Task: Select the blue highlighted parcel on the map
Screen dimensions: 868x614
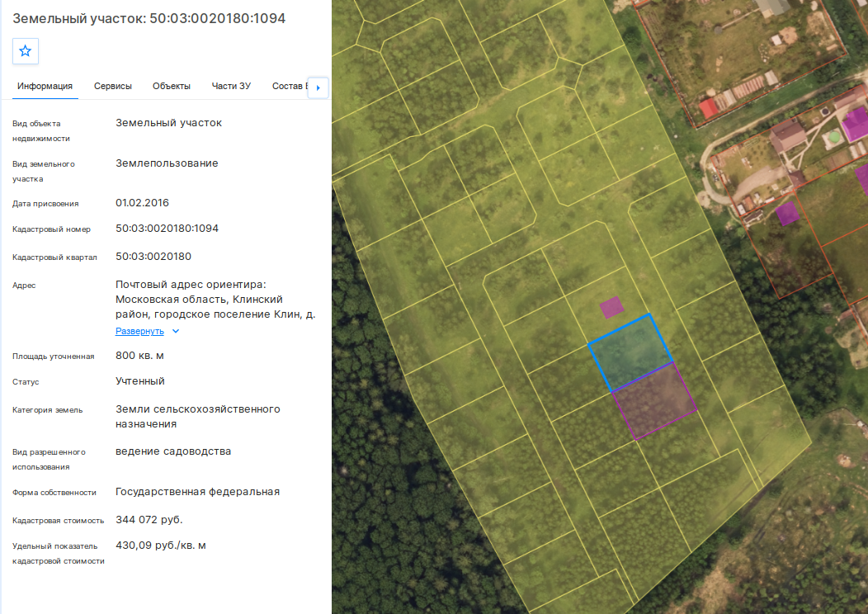Action: (x=630, y=352)
